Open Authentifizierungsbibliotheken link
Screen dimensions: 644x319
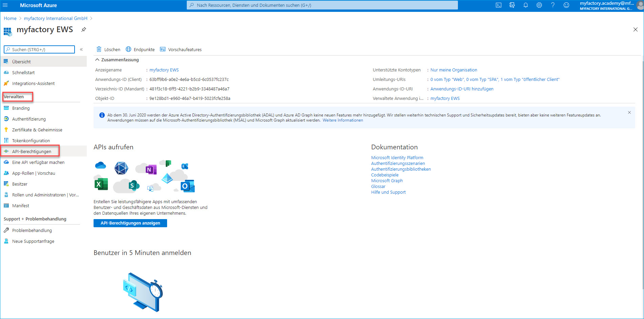pos(401,169)
